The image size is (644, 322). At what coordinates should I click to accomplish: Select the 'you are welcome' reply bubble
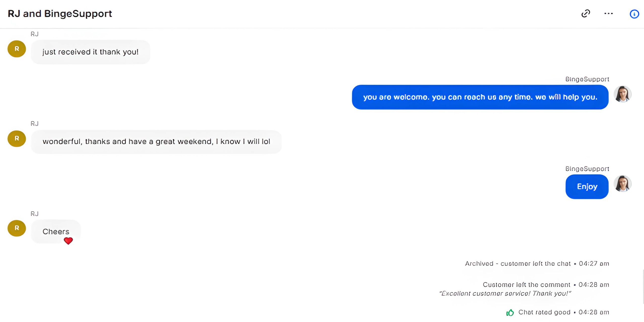[480, 97]
